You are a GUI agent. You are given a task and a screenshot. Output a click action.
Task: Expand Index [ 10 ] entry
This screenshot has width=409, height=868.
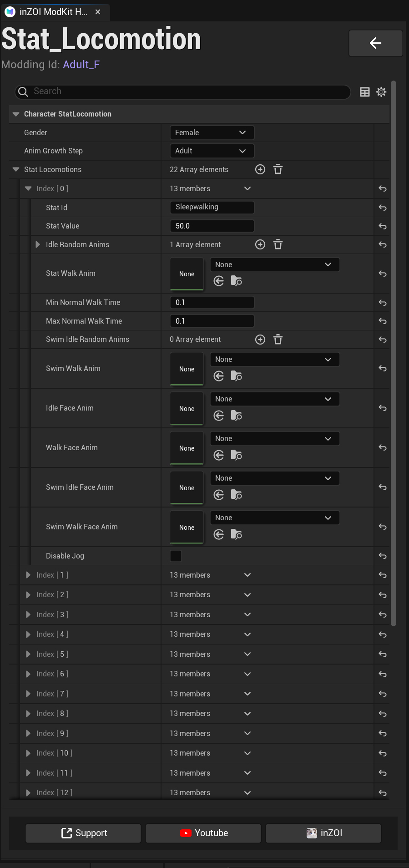coord(28,753)
